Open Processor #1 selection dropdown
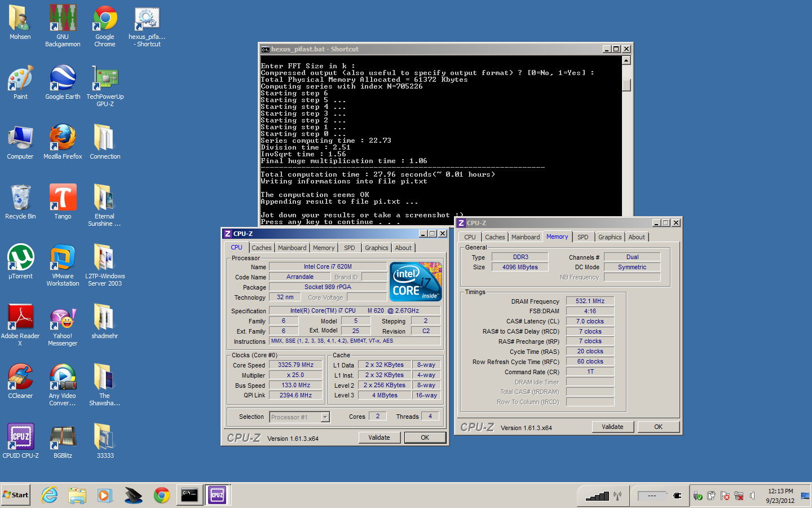This screenshot has height=508, width=812. pyautogui.click(x=299, y=417)
